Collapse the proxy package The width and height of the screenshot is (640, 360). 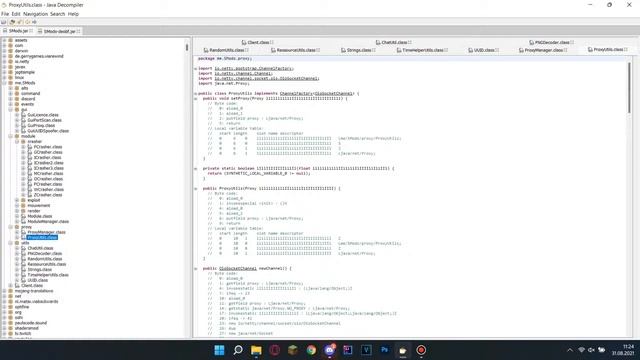coord(11,227)
